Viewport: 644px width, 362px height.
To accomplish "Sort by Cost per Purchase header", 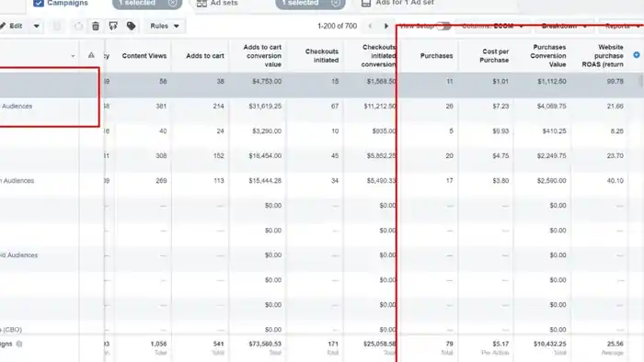I will (x=494, y=56).
